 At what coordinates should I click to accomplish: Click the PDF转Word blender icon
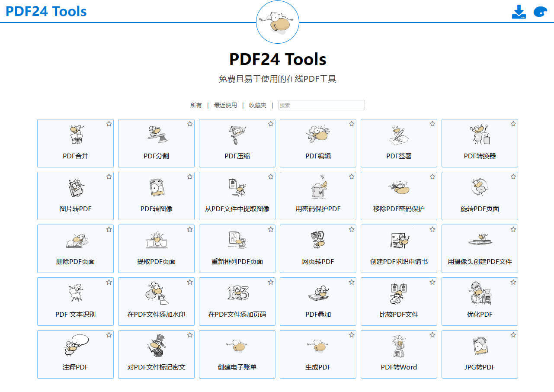point(399,346)
